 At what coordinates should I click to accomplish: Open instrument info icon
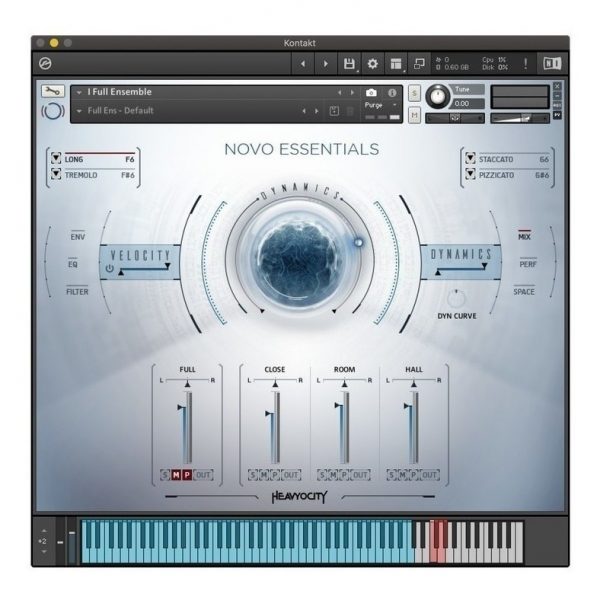coord(392,93)
